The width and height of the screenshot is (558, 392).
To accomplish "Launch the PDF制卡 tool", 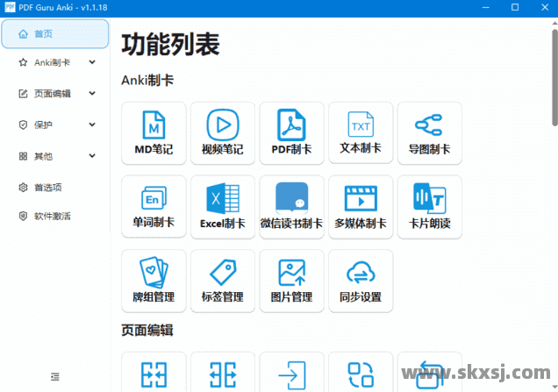I will pos(291,133).
